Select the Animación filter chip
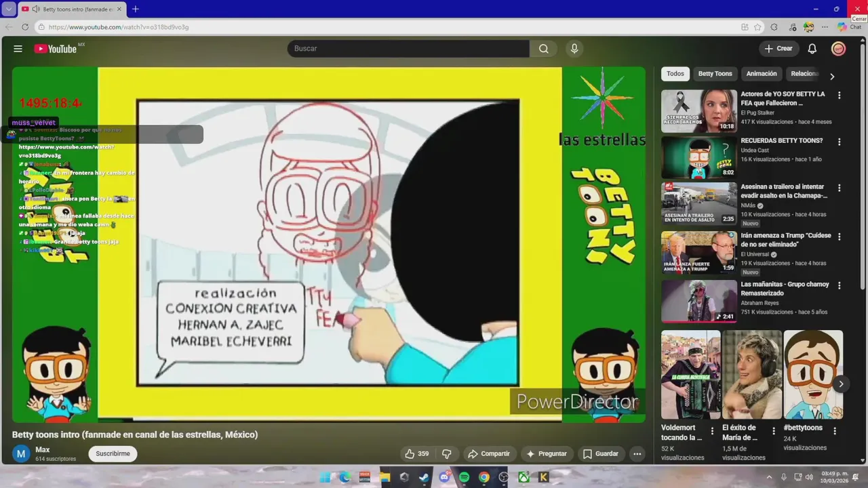The image size is (868, 488). (762, 74)
